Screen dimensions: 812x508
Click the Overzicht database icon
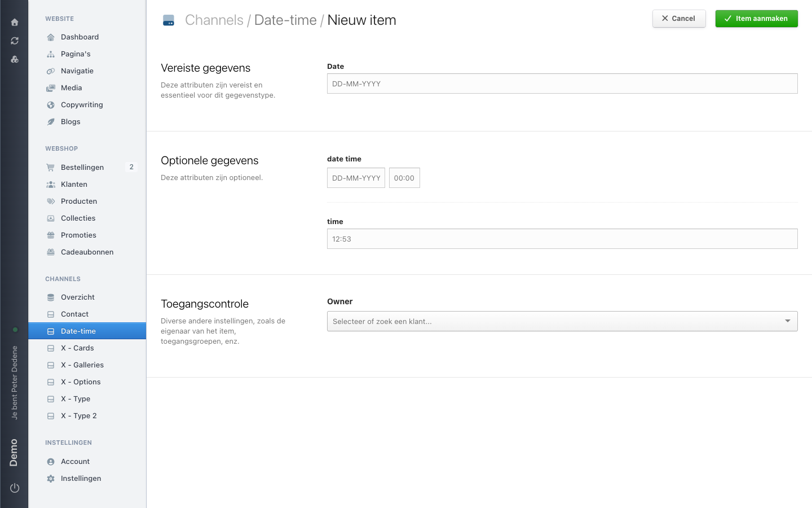pos(51,297)
